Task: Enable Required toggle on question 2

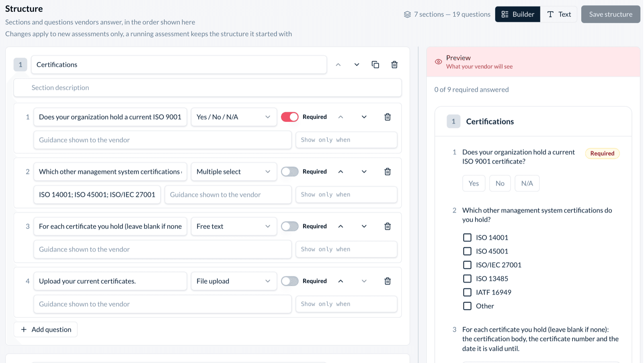Action: tap(289, 172)
